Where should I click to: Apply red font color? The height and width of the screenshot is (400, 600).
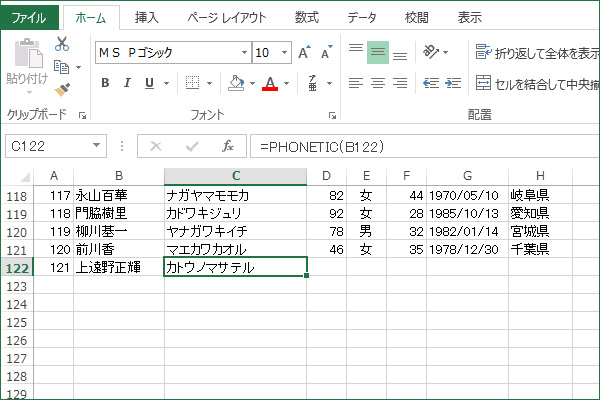(270, 83)
